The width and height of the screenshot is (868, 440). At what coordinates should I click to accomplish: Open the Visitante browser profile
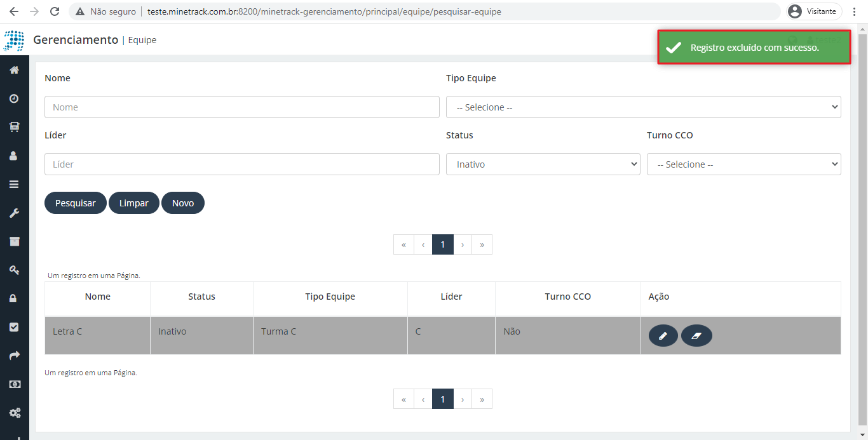coord(814,11)
